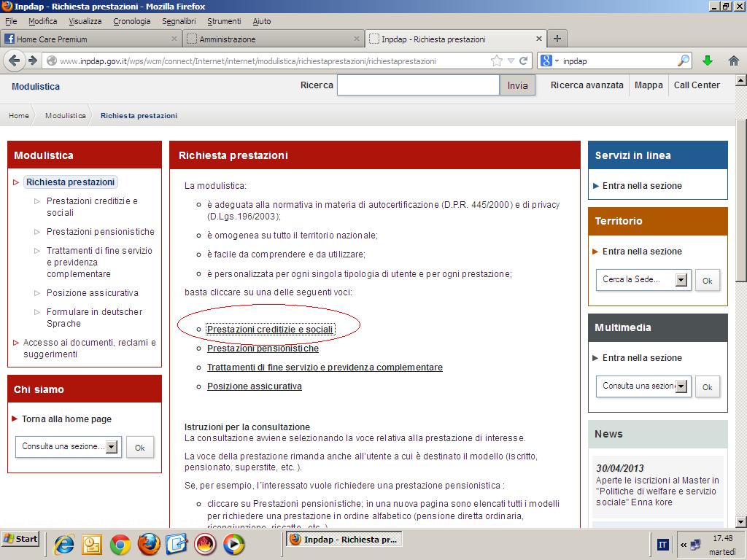Go to browser Home icon
This screenshot has width=747, height=560.
(734, 61)
